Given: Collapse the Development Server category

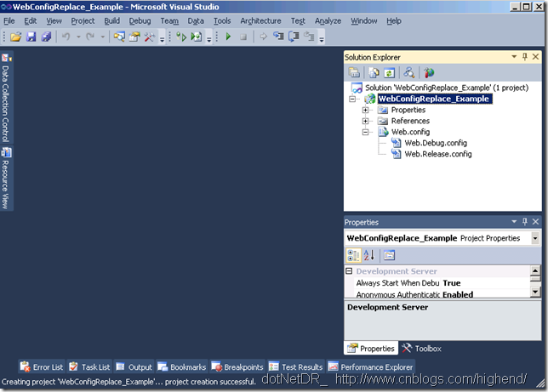Looking at the screenshot, I should [349, 270].
